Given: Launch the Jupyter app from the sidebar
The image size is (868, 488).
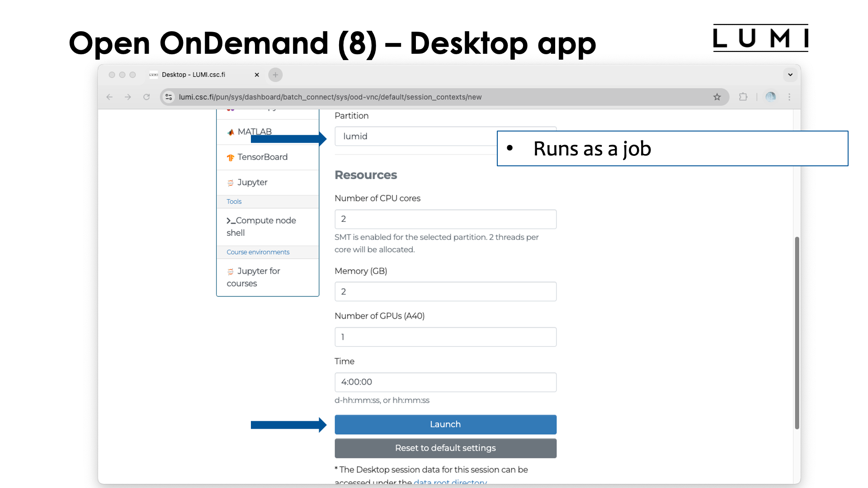Looking at the screenshot, I should (252, 182).
